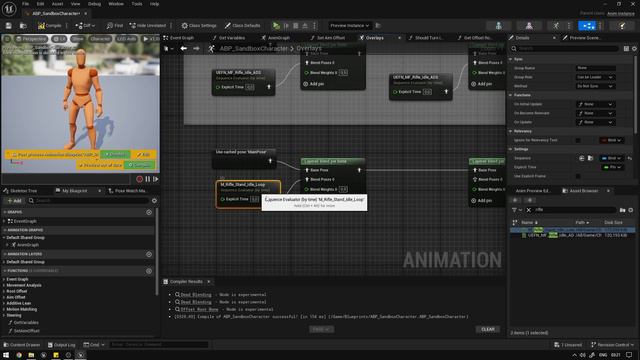Click ABP_SandboxCharacter breadcrumb link
The height and width of the screenshot is (360, 640).
pos(253,49)
